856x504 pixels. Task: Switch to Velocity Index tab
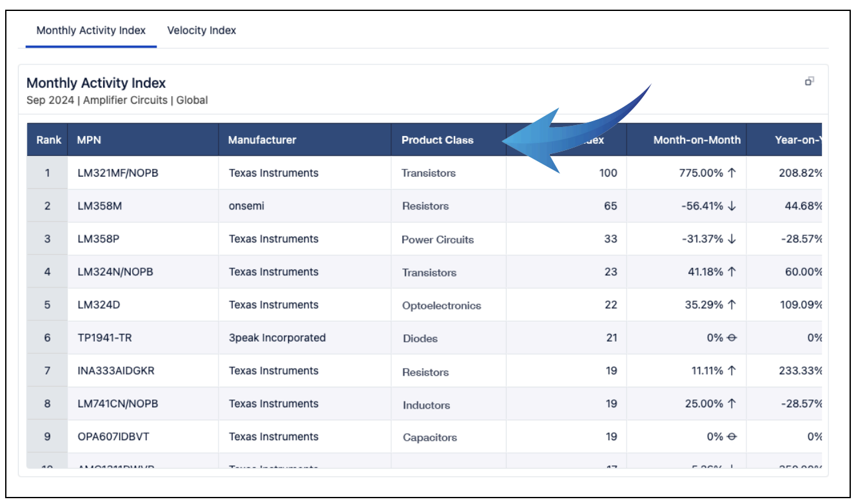pyautogui.click(x=201, y=30)
